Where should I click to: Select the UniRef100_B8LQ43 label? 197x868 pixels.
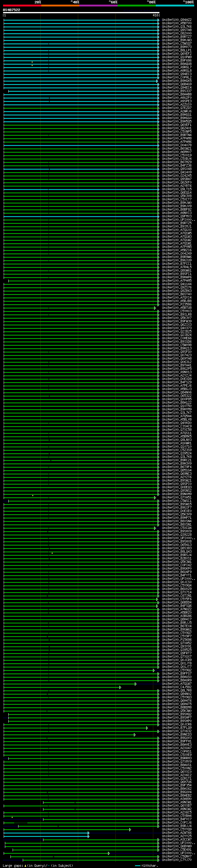(x=177, y=551)
